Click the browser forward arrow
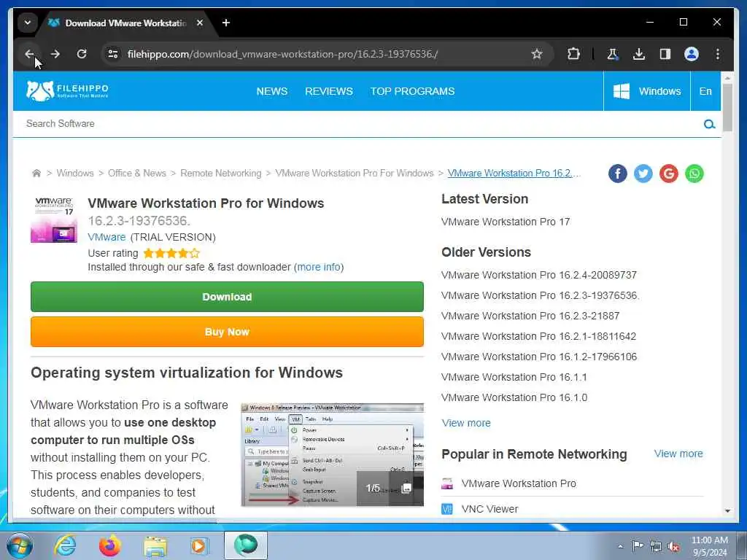 (x=55, y=54)
